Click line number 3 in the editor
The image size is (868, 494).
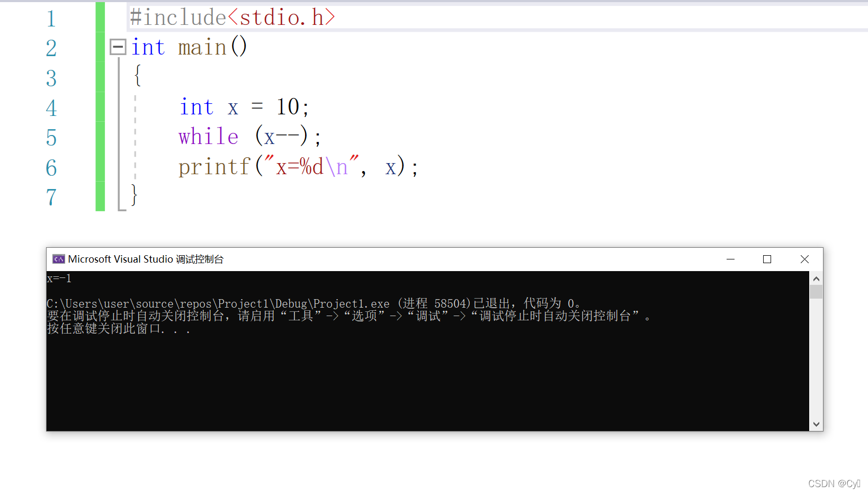51,78
